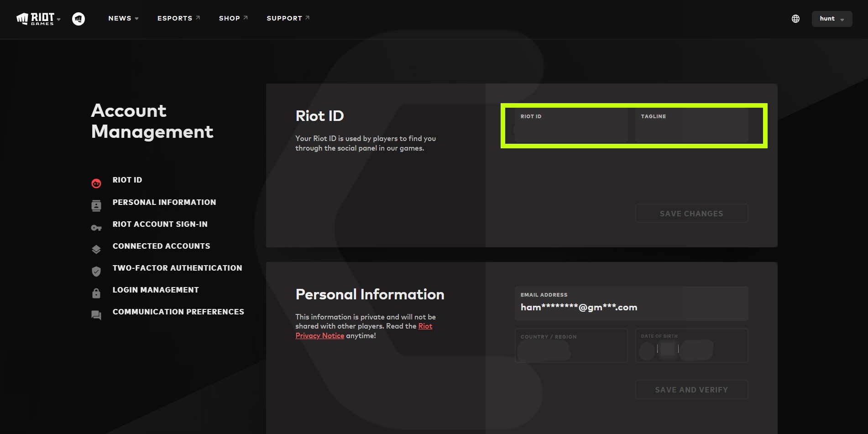Screen dimensions: 868x434
Task: Click the Date of Birth field
Action: click(691, 345)
